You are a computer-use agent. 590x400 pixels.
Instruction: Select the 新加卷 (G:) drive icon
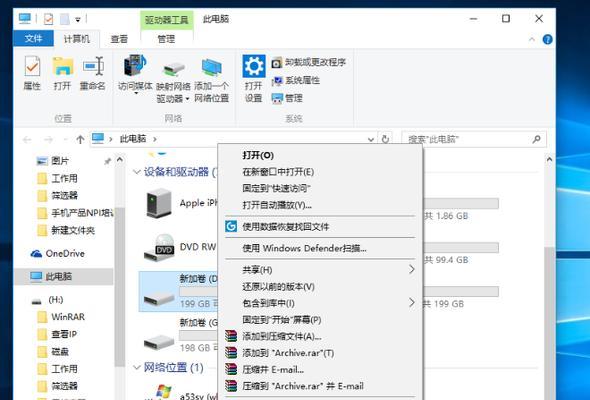click(159, 342)
